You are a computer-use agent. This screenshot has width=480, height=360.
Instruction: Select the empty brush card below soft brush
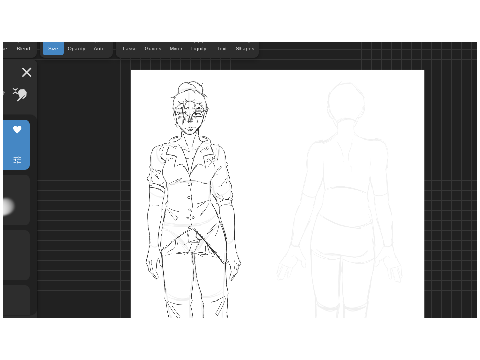point(16,255)
